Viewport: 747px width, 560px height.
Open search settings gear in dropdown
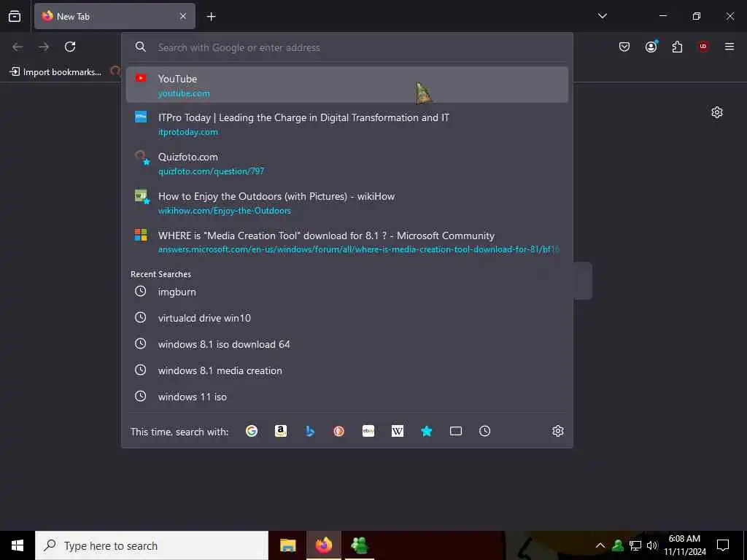point(558,431)
